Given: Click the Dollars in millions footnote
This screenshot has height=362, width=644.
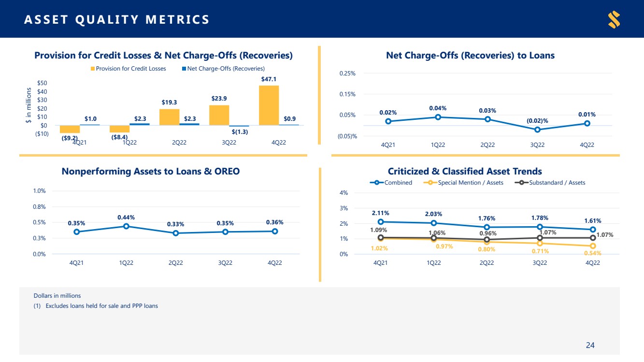Looking at the screenshot, I should click(x=57, y=295).
